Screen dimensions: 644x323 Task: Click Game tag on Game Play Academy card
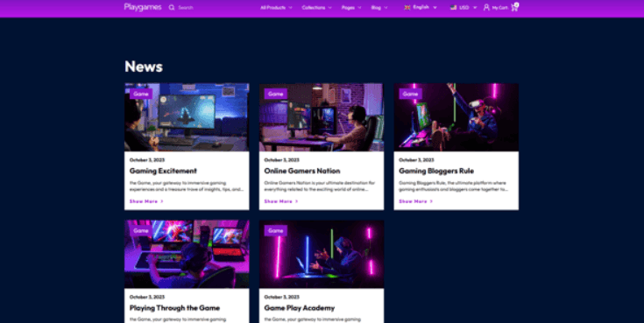(276, 231)
